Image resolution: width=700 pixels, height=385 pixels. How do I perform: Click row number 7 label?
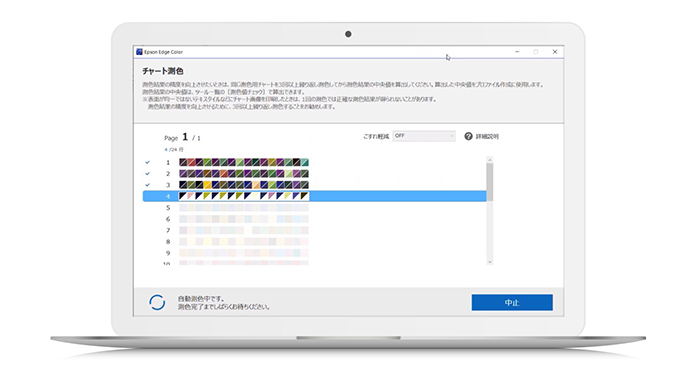coord(168,230)
